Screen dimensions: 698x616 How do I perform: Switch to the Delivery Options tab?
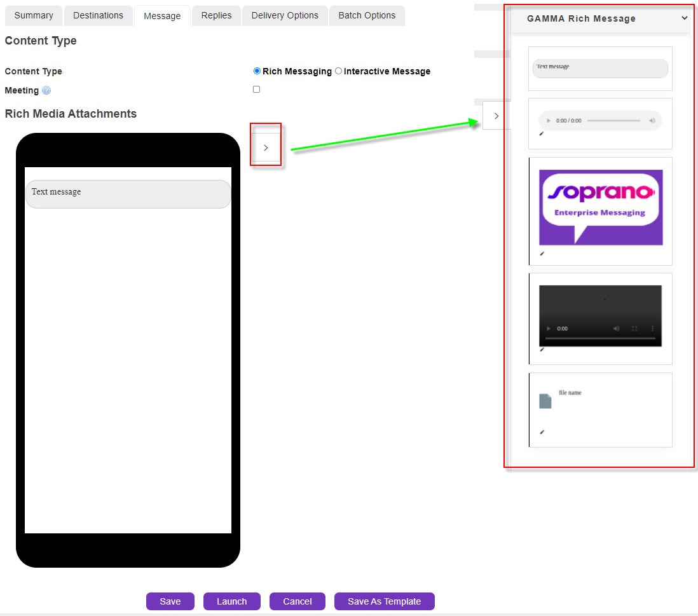(x=285, y=16)
